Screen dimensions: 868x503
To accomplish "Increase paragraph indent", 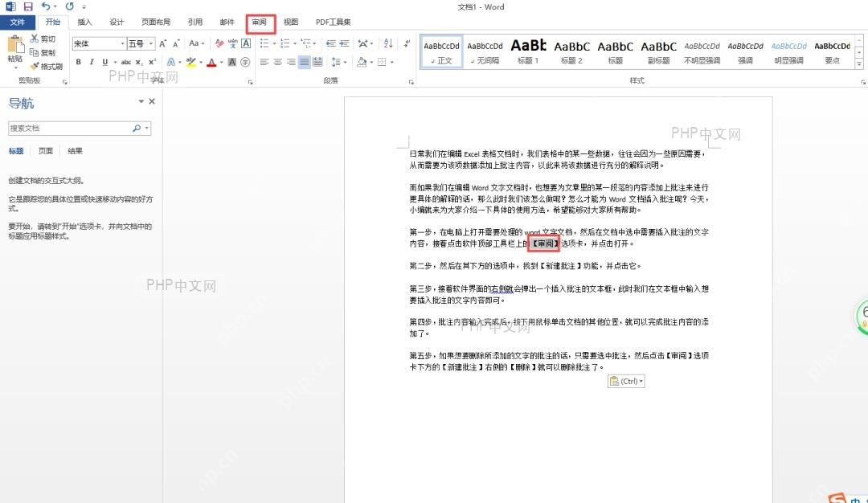I will pos(344,43).
